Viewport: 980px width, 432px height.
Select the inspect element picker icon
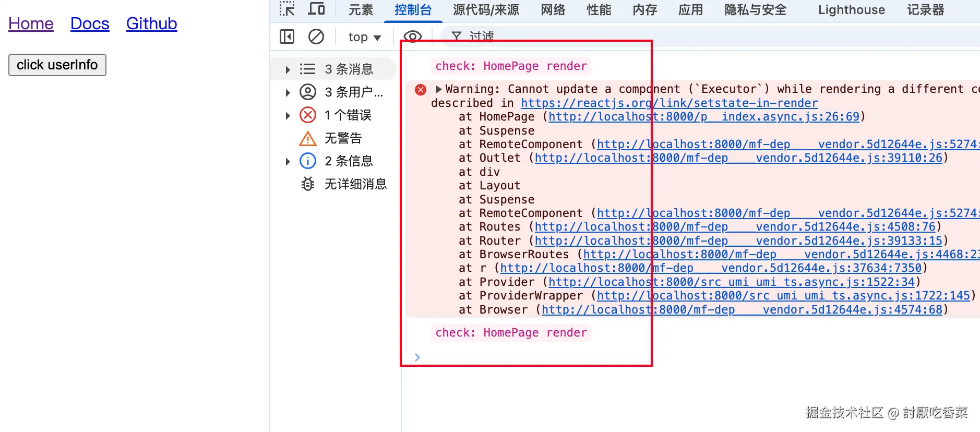tap(287, 9)
